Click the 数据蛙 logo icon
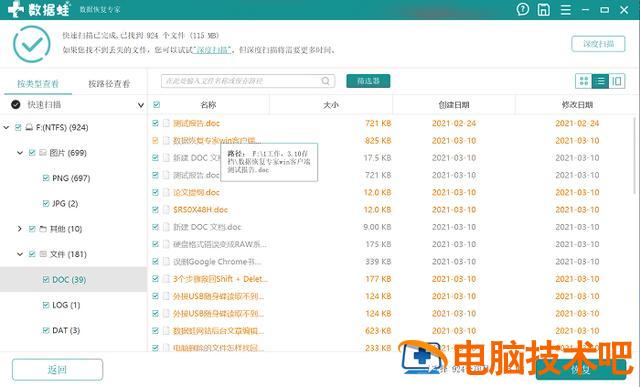640x387 pixels. click(16, 9)
